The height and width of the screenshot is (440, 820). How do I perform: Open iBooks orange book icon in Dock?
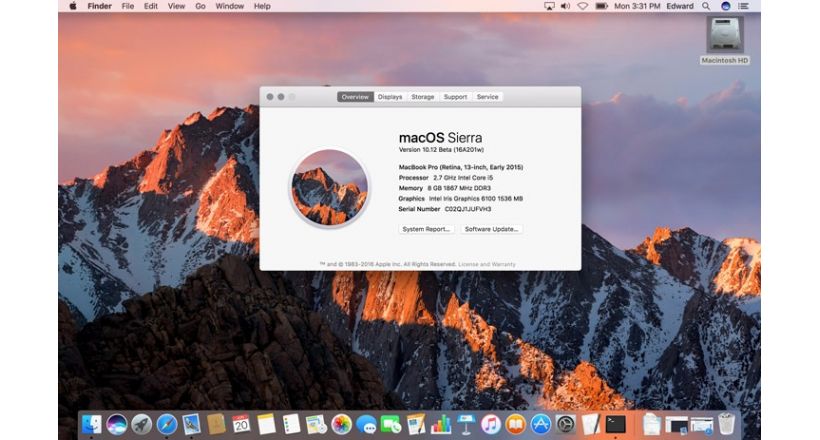point(516,424)
